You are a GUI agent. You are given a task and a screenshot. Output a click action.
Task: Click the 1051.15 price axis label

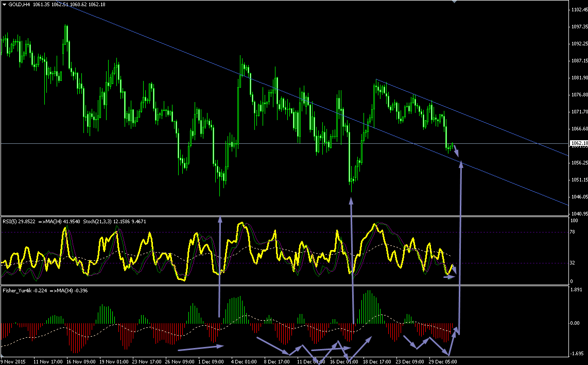[580, 179]
